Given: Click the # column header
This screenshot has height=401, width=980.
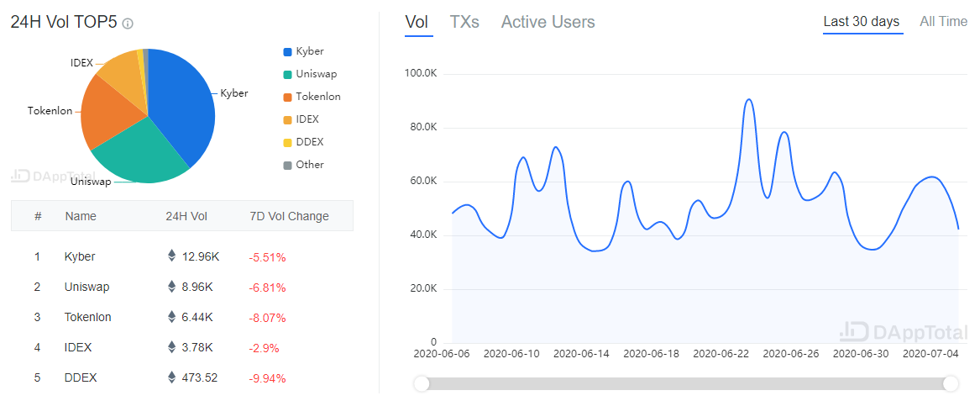Looking at the screenshot, I should click(38, 216).
